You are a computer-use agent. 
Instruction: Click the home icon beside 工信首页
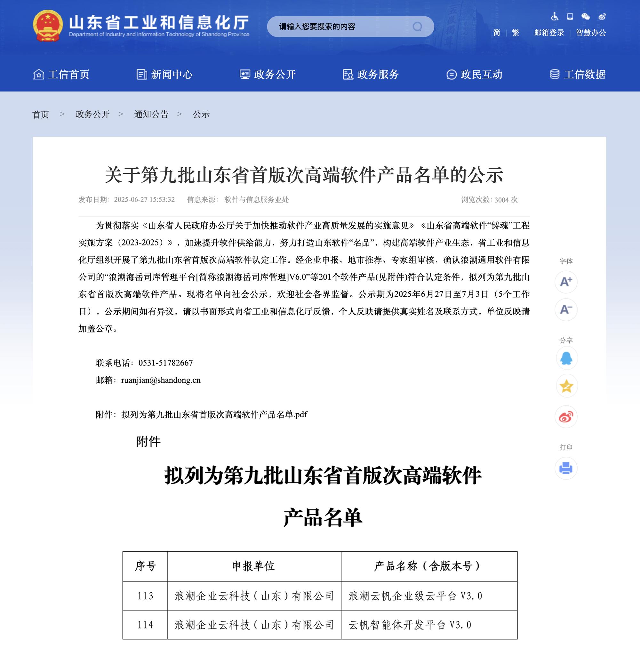click(x=38, y=74)
